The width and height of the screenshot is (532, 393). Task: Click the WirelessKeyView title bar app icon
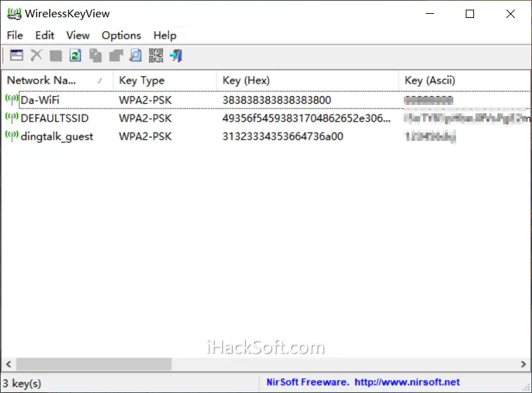coord(14,14)
